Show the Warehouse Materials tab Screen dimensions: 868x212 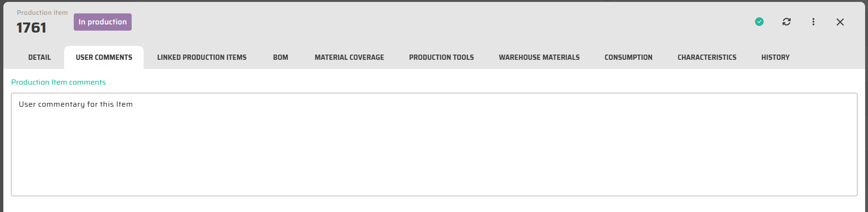(x=539, y=57)
